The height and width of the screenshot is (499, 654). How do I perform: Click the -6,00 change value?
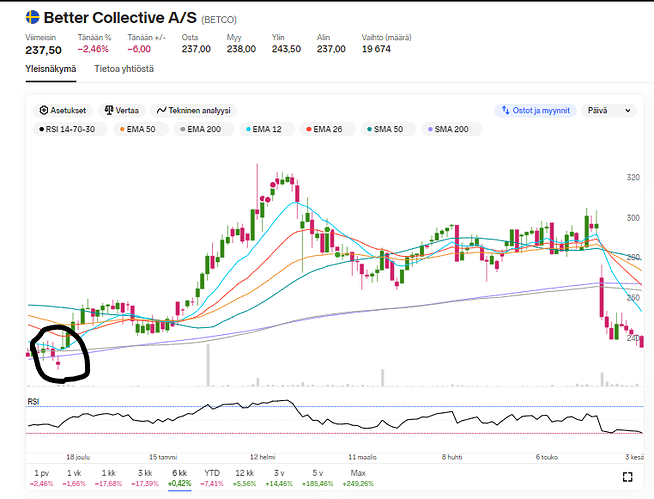(139, 49)
